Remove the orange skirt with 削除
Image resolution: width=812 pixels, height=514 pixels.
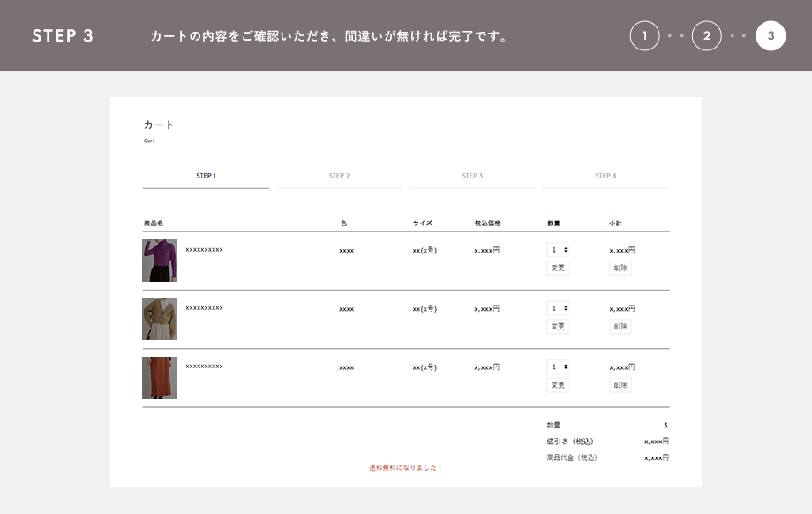pos(620,385)
